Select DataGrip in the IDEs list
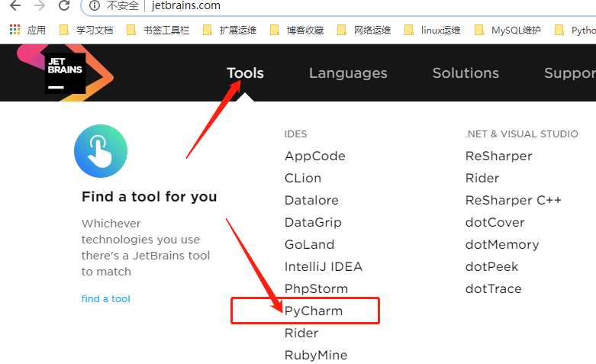This screenshot has width=596, height=364. (x=313, y=223)
